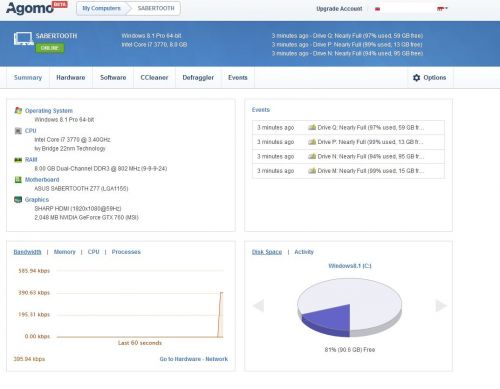The image size is (500, 389).
Task: Click the SABERTOOTH name in blue header
Action: click(56, 36)
